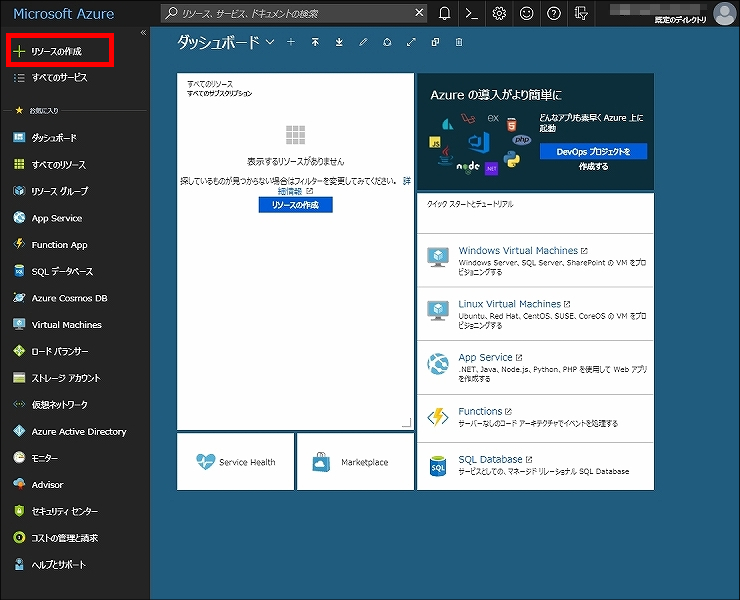Open すべてのリソース in sidebar
The height and width of the screenshot is (600, 740).
pos(50,165)
